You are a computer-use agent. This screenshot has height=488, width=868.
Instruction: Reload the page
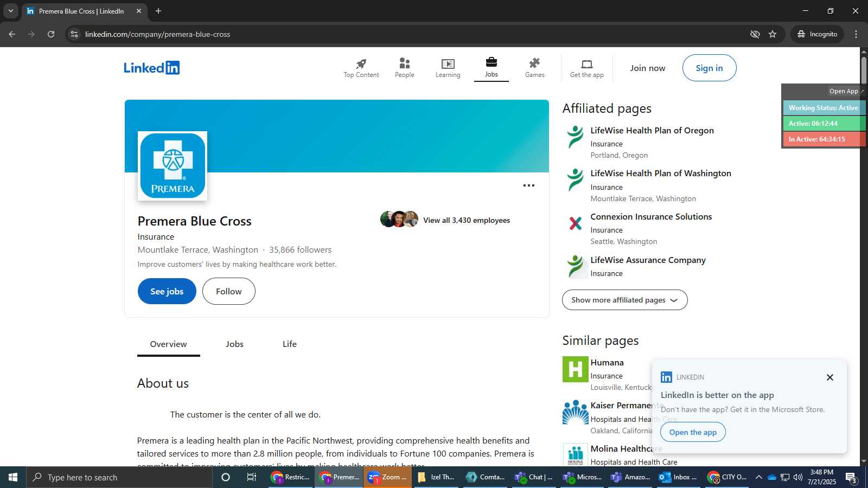point(51,34)
